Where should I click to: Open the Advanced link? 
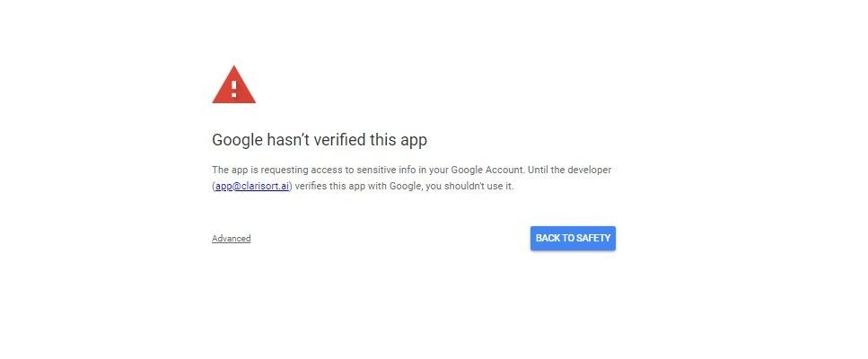[x=232, y=239]
